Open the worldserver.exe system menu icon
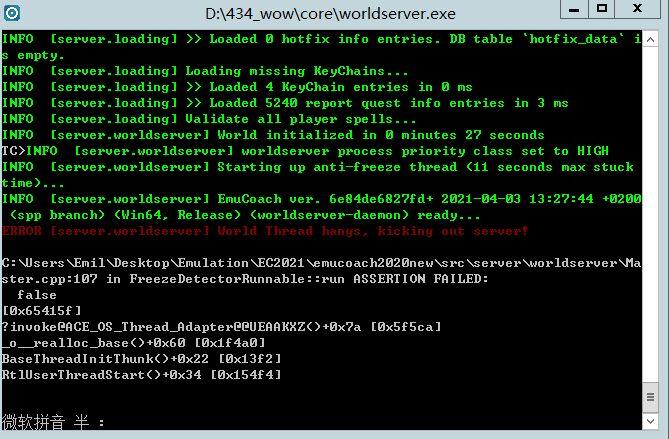The image size is (669, 439). point(12,13)
